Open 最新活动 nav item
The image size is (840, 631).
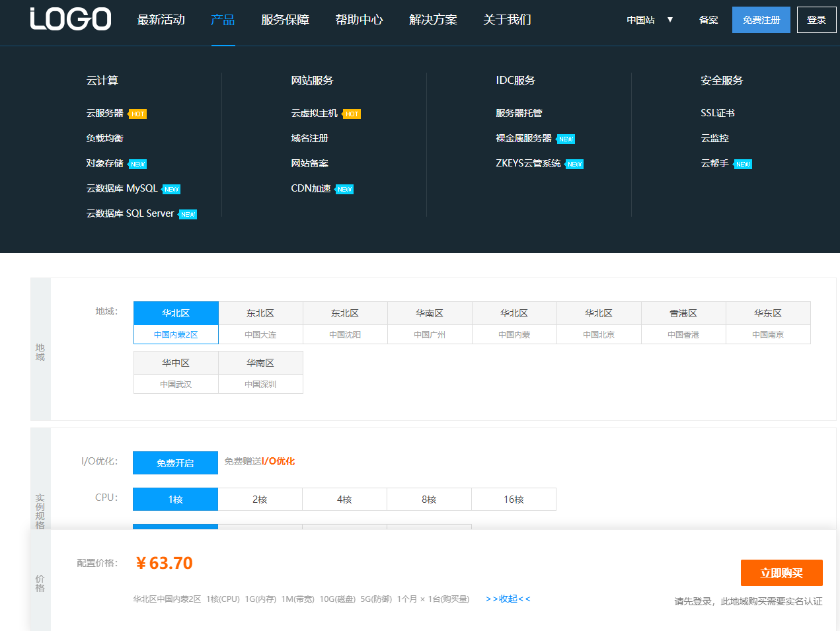[x=161, y=20]
